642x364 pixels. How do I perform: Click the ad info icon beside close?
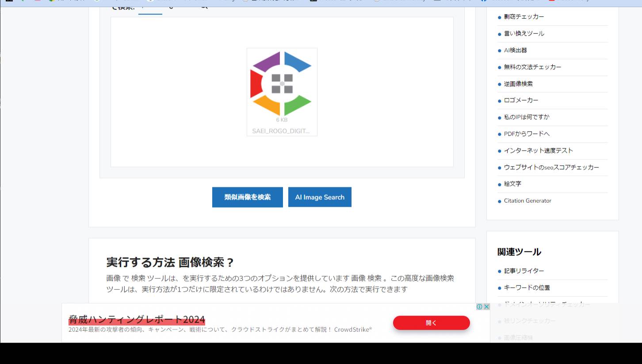480,307
